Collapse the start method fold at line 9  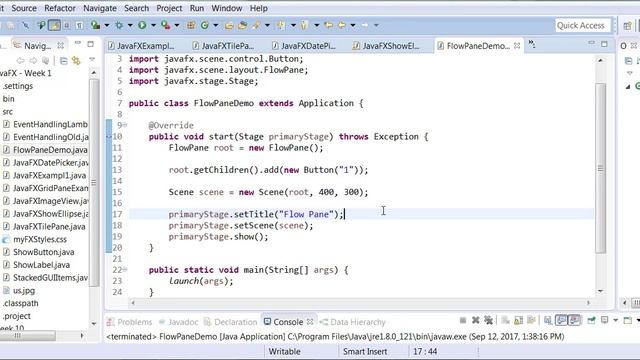125,125
